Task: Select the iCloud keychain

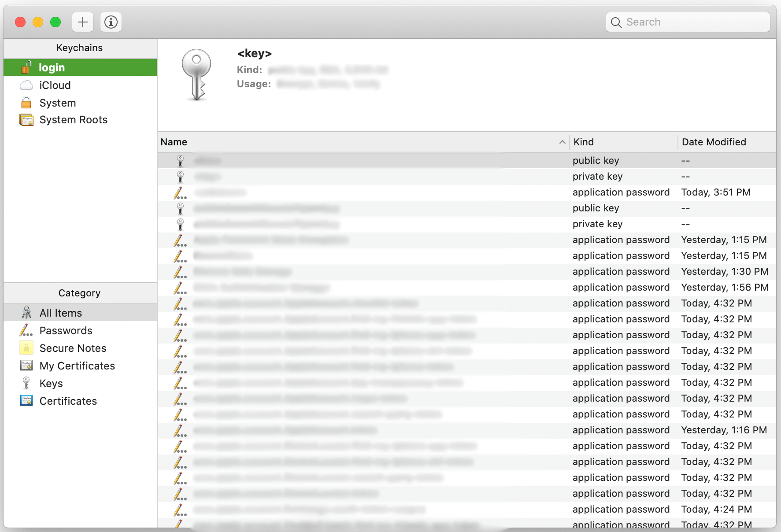Action: click(x=55, y=85)
